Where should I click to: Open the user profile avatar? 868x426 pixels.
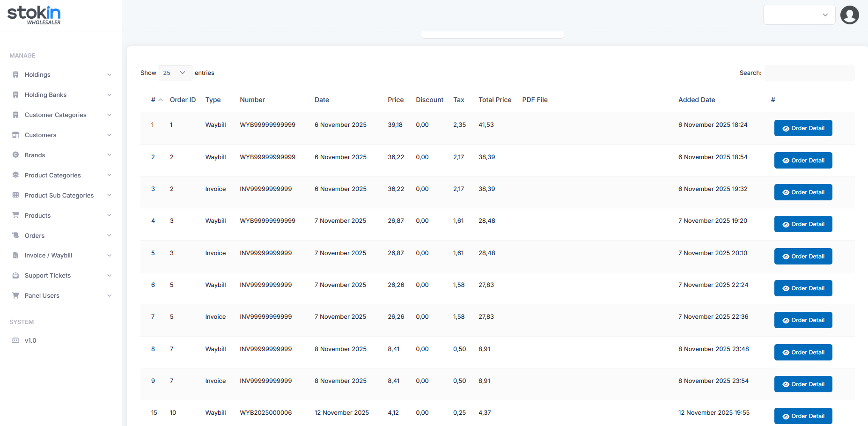click(x=849, y=15)
